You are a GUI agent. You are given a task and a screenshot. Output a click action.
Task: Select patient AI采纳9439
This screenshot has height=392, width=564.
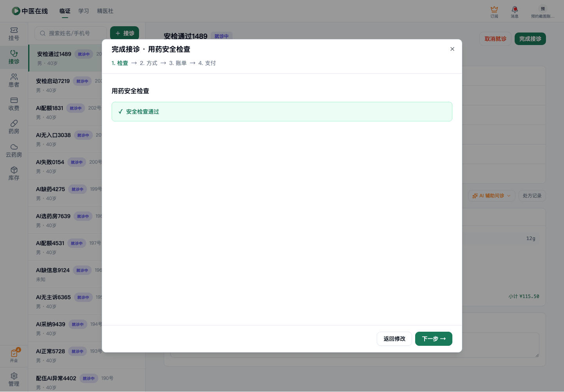pos(65,328)
